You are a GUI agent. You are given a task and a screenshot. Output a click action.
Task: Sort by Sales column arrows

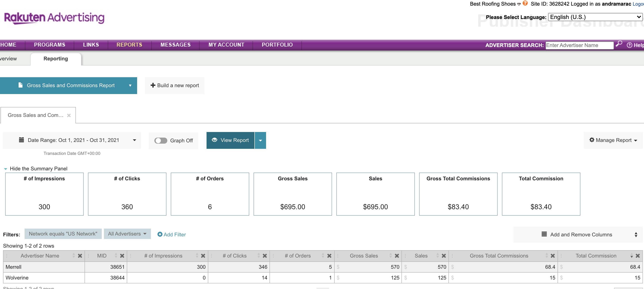(437, 256)
